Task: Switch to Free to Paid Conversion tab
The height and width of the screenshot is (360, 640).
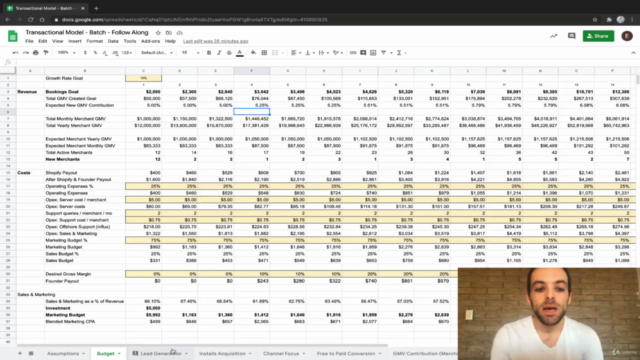Action: [346, 353]
